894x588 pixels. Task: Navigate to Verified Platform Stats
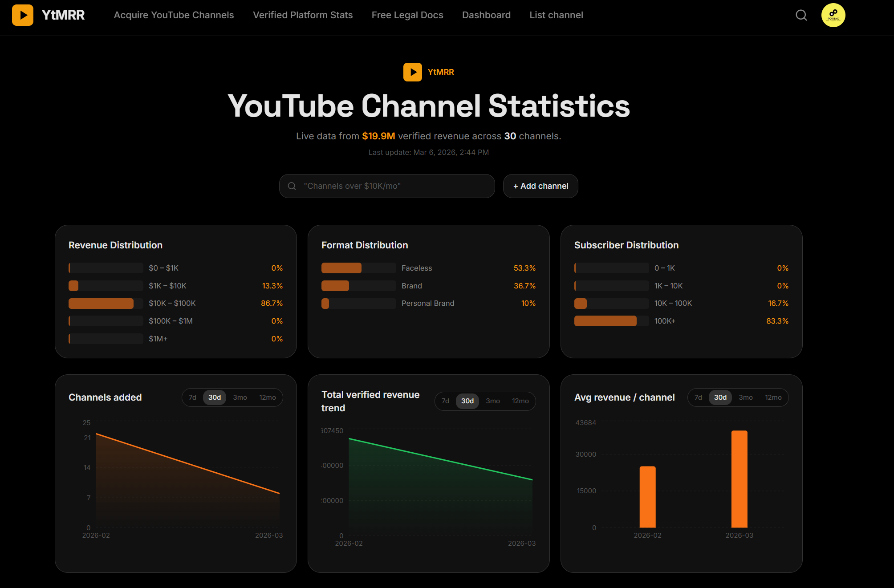click(302, 15)
